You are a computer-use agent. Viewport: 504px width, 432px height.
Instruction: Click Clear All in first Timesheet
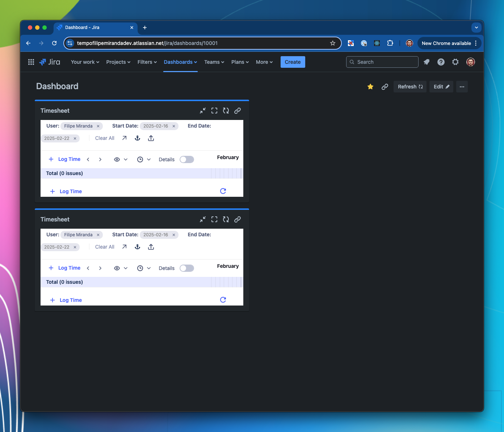tap(105, 138)
